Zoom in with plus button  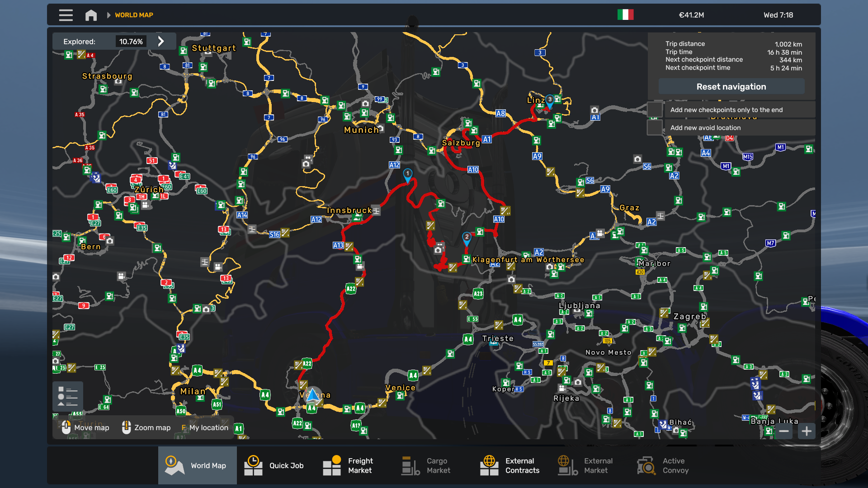[x=807, y=431]
